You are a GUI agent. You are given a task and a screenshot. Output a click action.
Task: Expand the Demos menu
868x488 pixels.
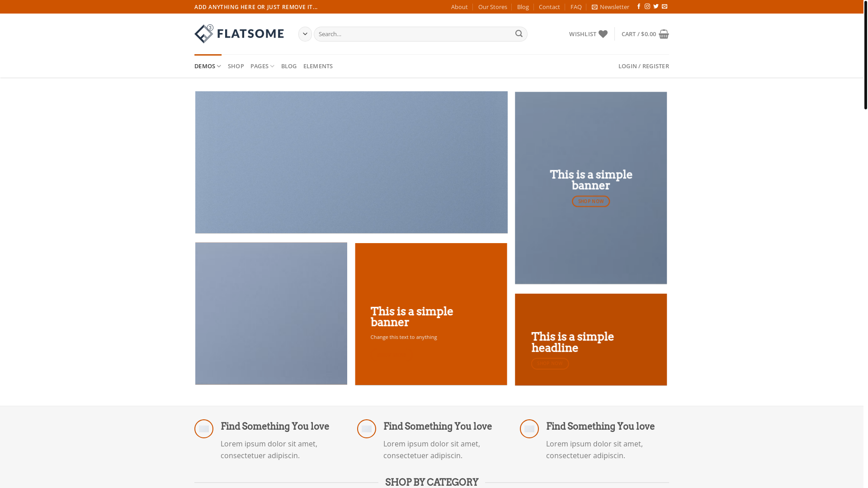tap(208, 66)
